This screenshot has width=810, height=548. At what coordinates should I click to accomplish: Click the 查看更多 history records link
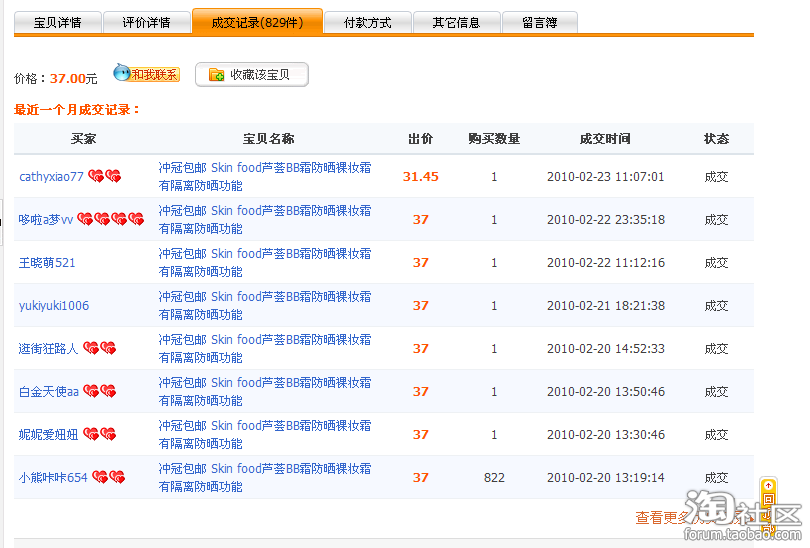(x=660, y=518)
